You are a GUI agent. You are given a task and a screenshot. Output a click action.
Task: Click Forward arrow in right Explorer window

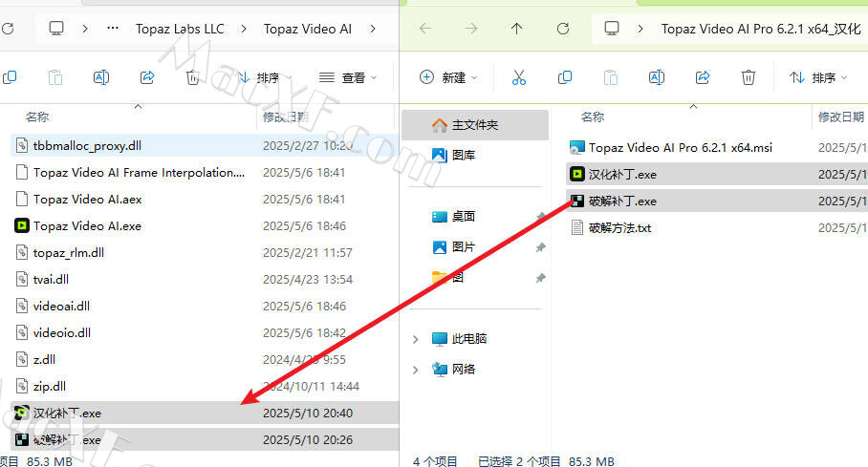(471, 29)
